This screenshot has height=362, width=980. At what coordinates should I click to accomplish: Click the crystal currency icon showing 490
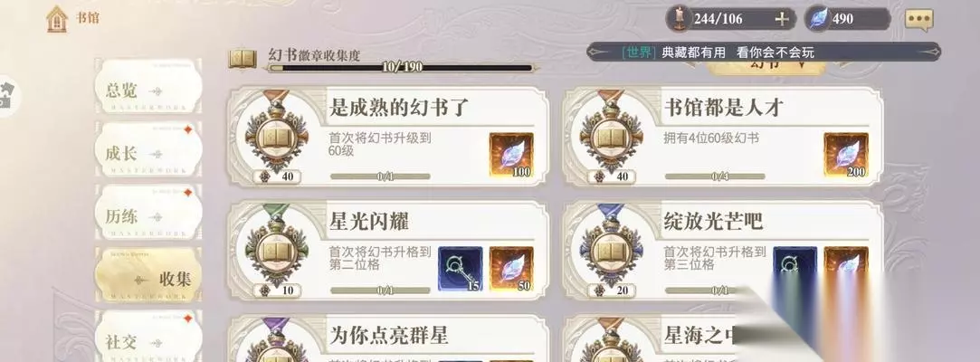pos(817,19)
